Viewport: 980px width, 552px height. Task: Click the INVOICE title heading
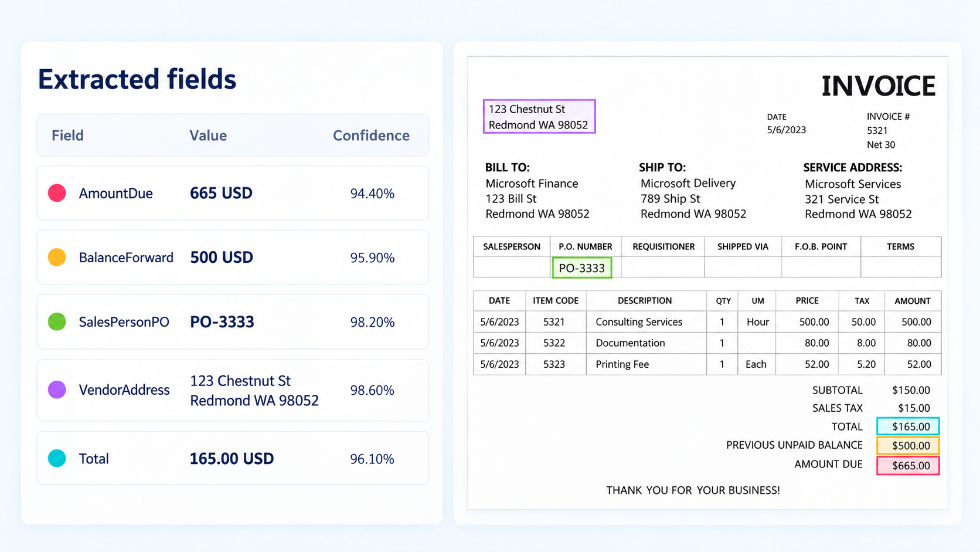(878, 86)
